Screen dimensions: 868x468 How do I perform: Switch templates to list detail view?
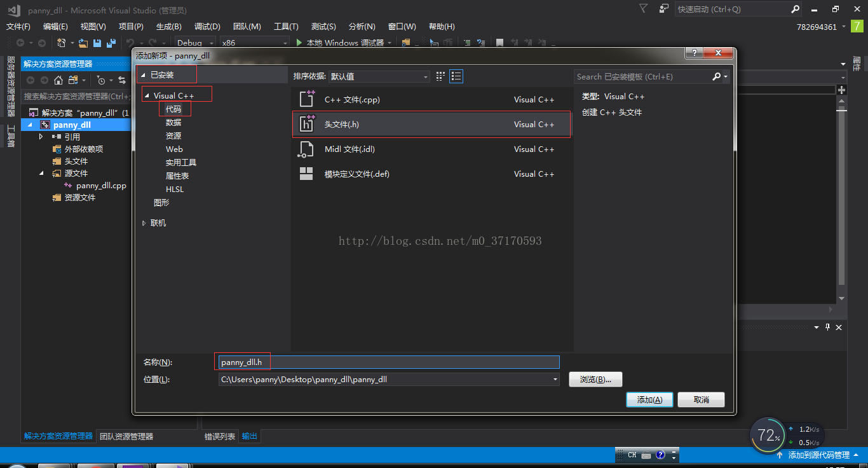coord(456,76)
